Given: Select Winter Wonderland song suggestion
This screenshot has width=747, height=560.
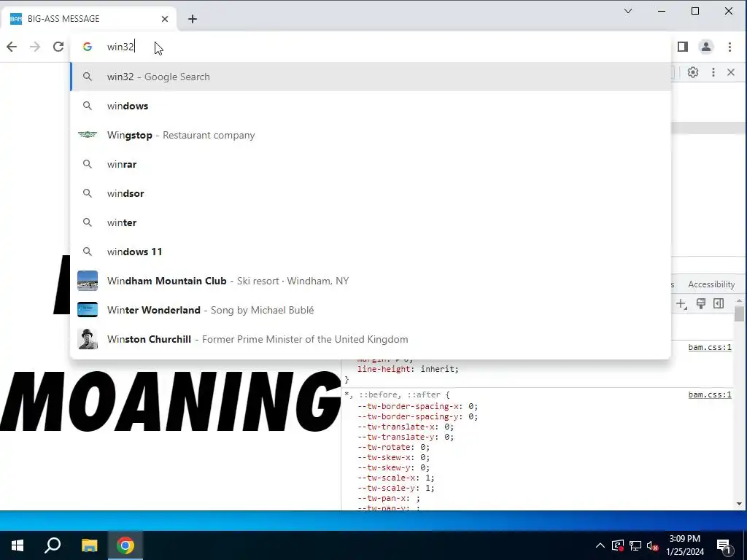Looking at the screenshot, I should 370,310.
